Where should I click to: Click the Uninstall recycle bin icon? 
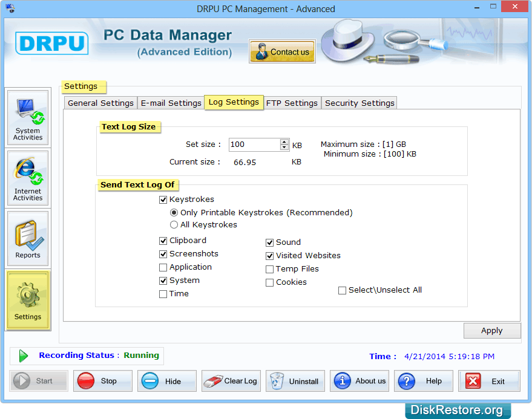(x=277, y=381)
